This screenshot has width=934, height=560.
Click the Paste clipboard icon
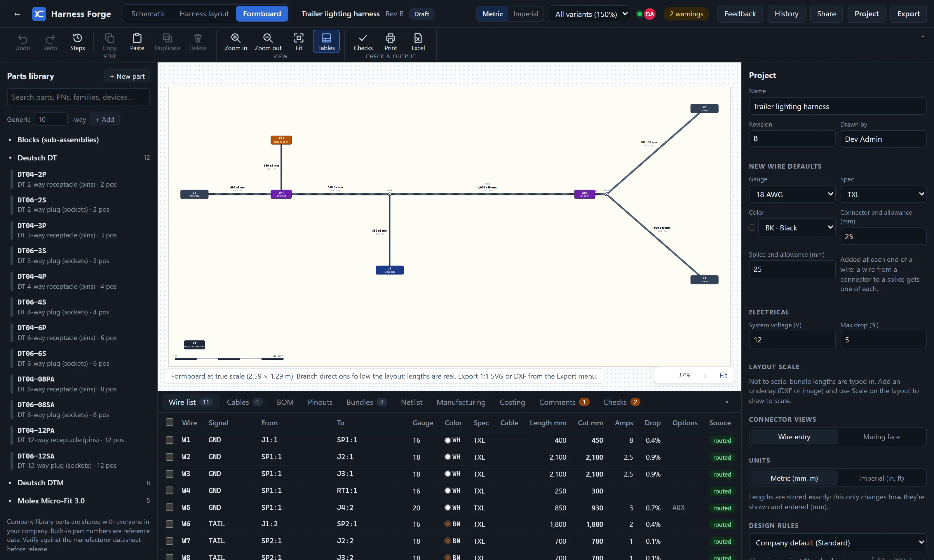137,38
